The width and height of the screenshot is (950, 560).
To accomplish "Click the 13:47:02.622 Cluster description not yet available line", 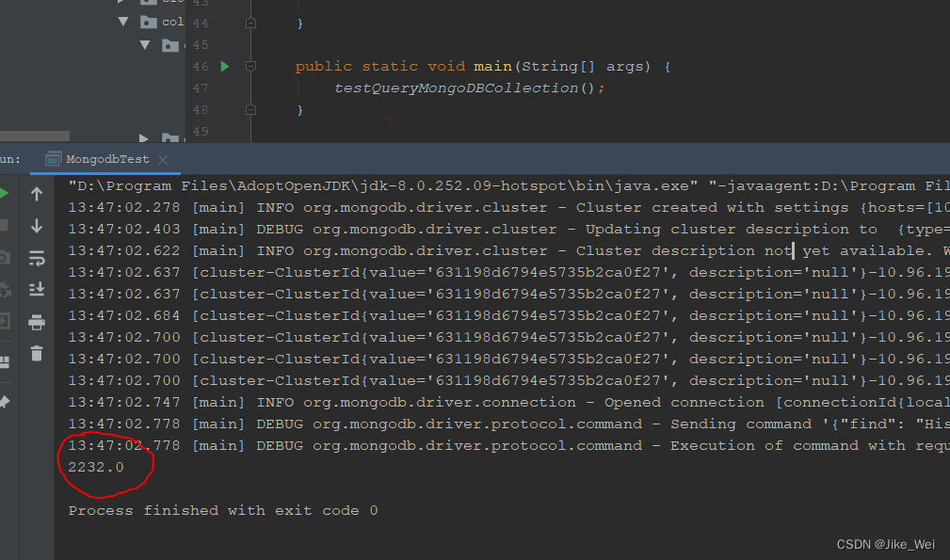I will (509, 251).
